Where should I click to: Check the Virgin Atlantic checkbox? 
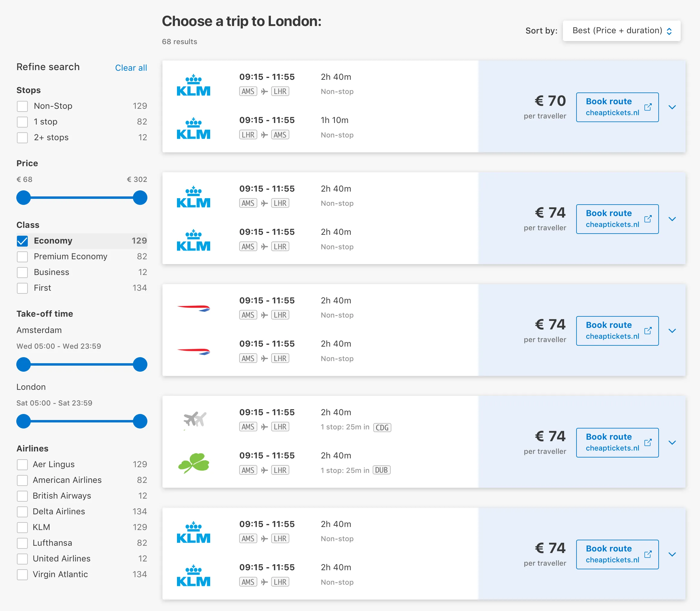click(22, 574)
